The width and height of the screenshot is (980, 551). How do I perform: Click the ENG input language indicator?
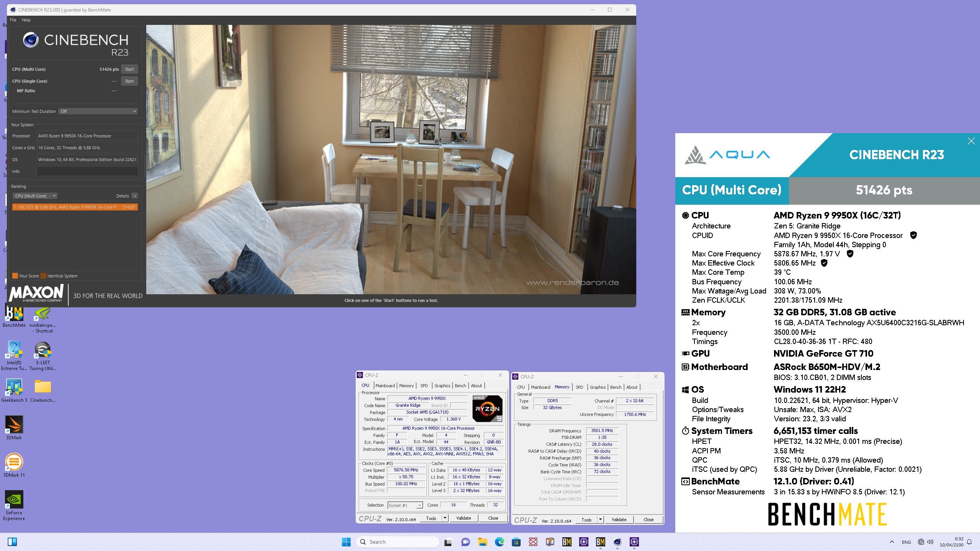click(906, 542)
